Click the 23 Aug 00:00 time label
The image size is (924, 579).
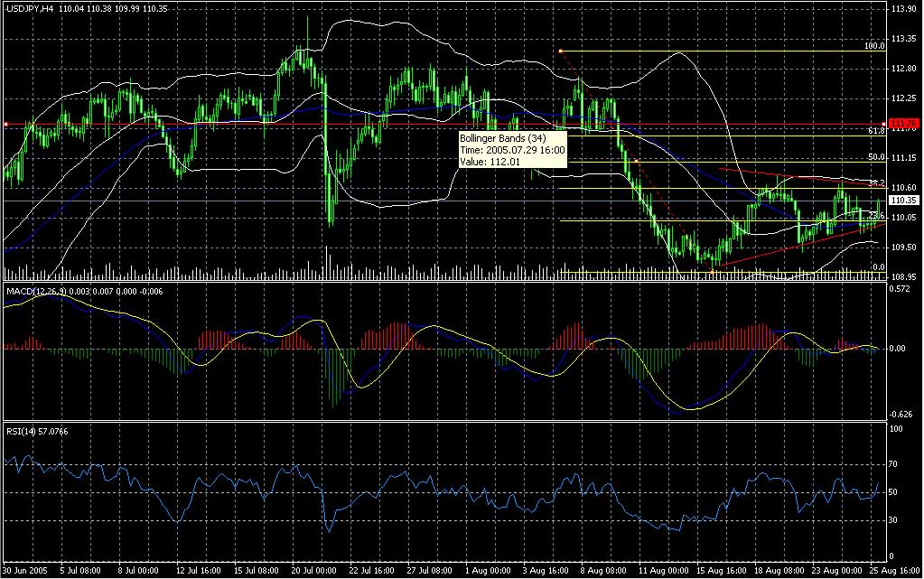836,571
